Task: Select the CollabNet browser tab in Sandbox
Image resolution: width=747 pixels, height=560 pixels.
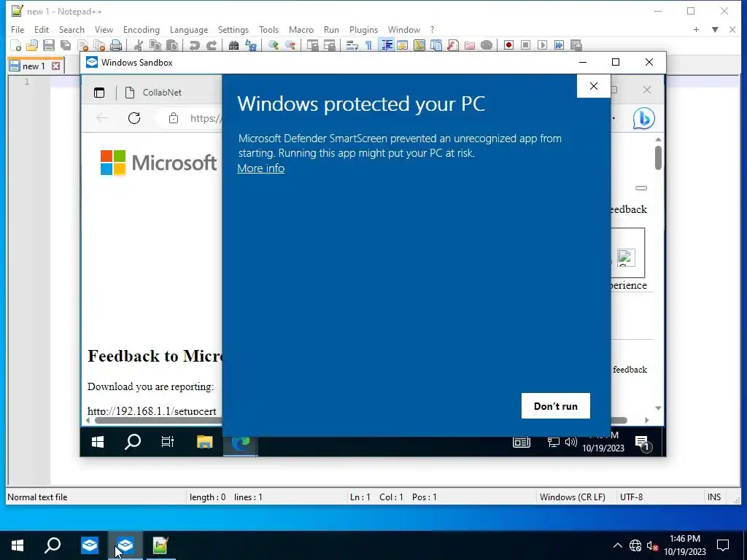Action: tap(162, 93)
